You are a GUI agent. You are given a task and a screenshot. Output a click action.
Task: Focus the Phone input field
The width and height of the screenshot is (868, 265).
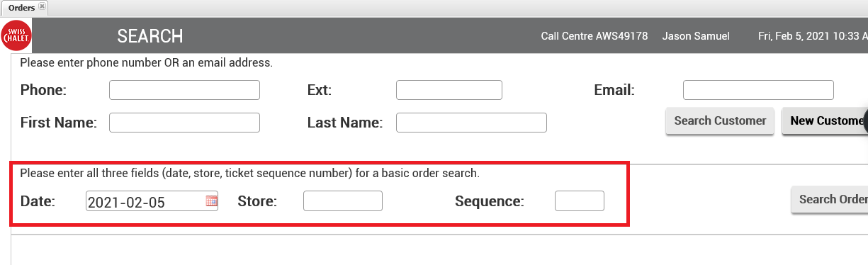click(184, 90)
